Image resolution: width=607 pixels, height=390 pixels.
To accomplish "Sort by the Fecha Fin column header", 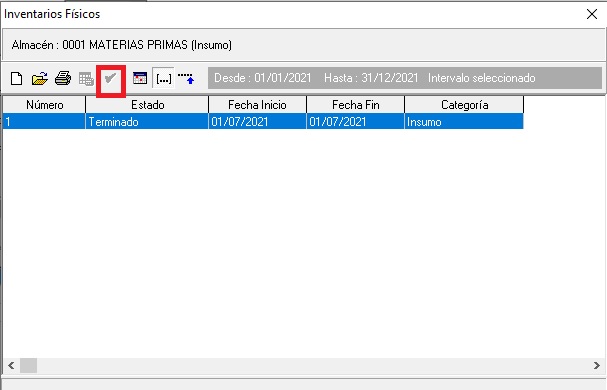I will coord(355,105).
